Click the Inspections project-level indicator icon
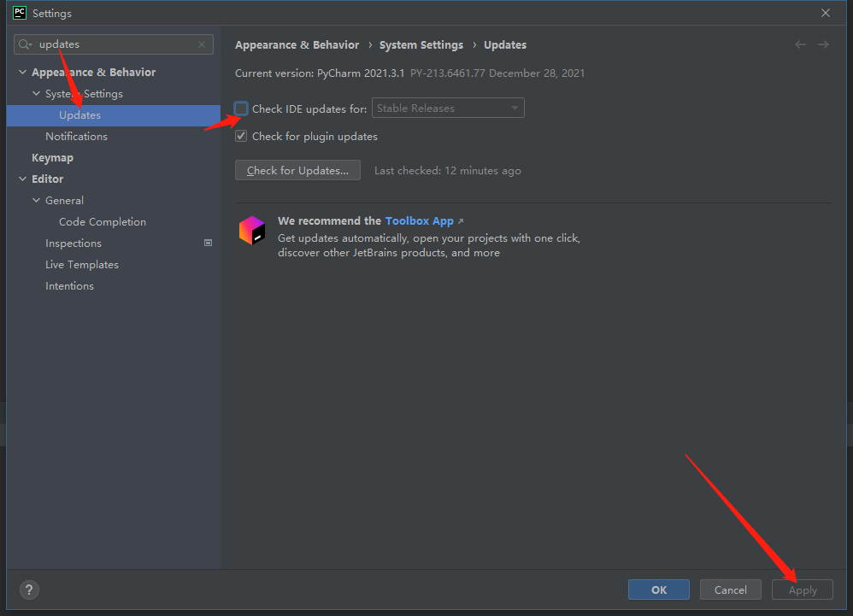The height and width of the screenshot is (616, 853). click(208, 243)
